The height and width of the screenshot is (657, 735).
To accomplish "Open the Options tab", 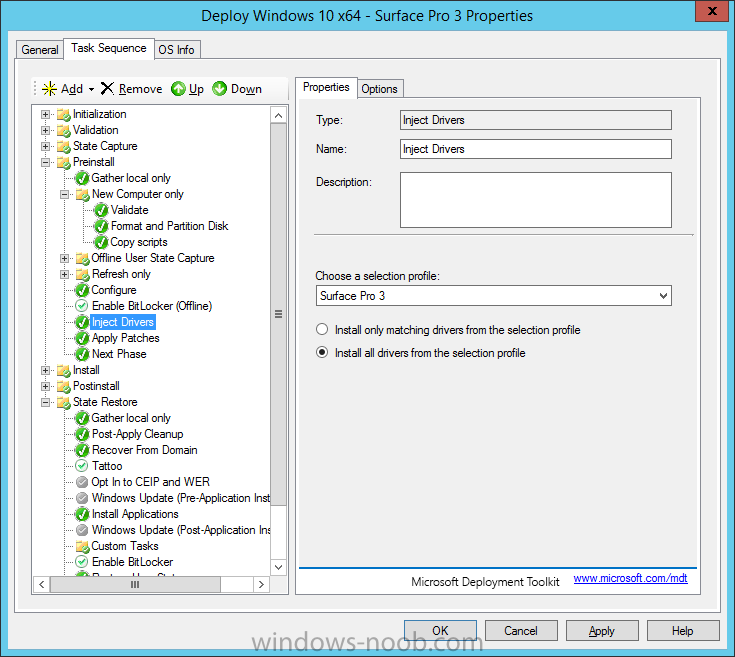I will click(x=379, y=89).
